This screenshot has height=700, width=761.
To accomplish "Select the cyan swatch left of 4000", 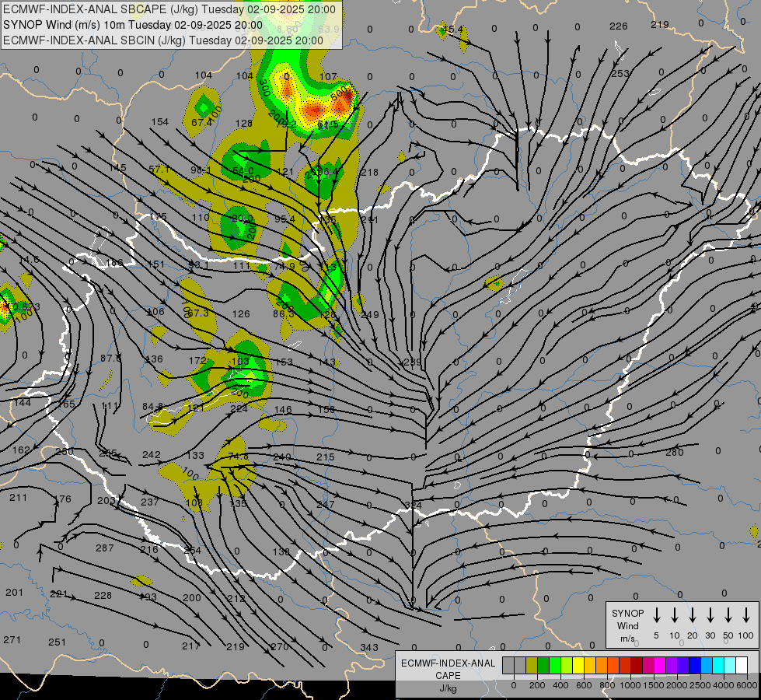I will point(717,666).
